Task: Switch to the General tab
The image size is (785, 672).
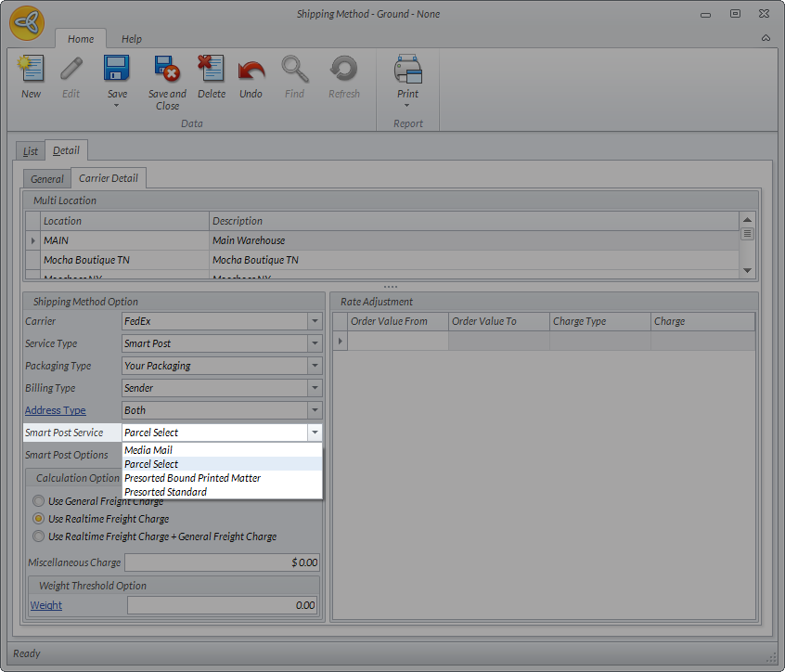Action: [x=47, y=179]
